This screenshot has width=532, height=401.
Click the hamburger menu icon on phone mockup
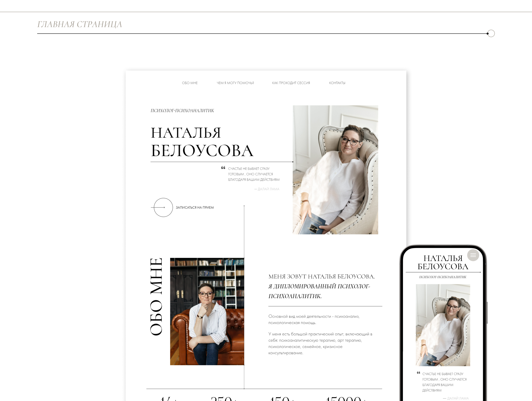[473, 255]
